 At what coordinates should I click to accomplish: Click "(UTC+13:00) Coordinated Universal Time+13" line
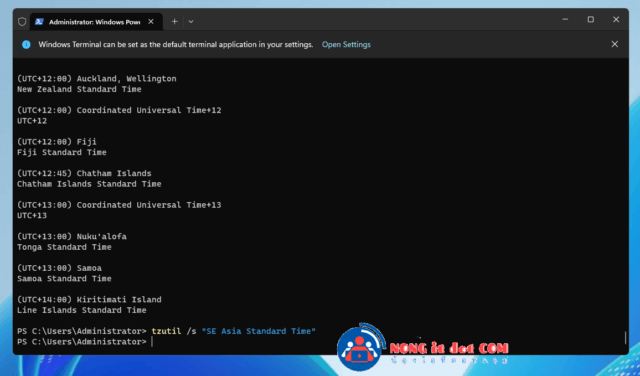[x=119, y=205]
